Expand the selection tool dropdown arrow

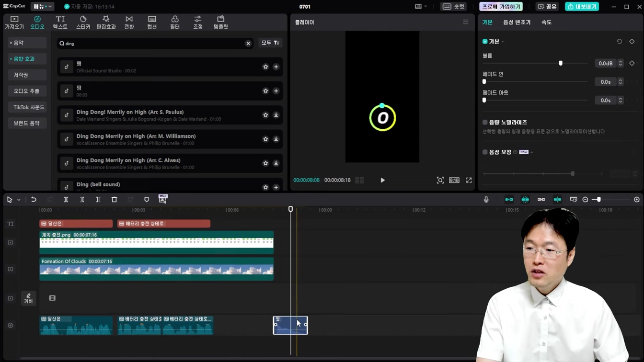(x=19, y=200)
